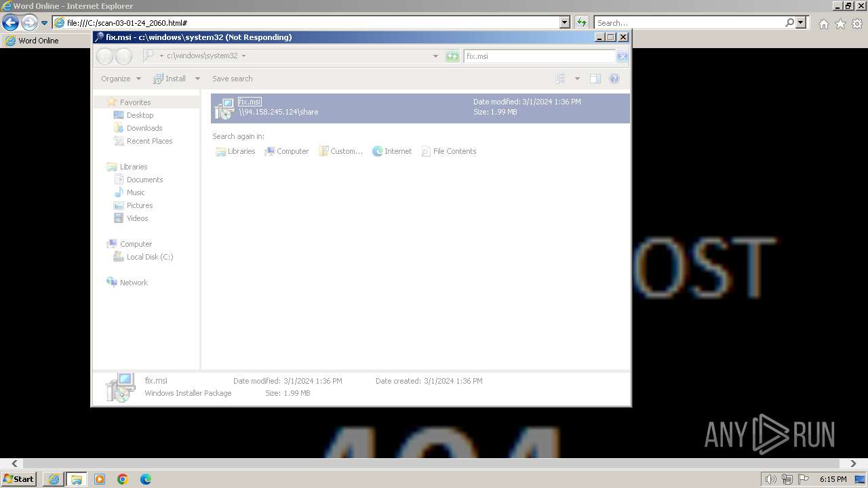Screen dimensions: 868x488
Task: Click the change view icon
Action: point(561,79)
